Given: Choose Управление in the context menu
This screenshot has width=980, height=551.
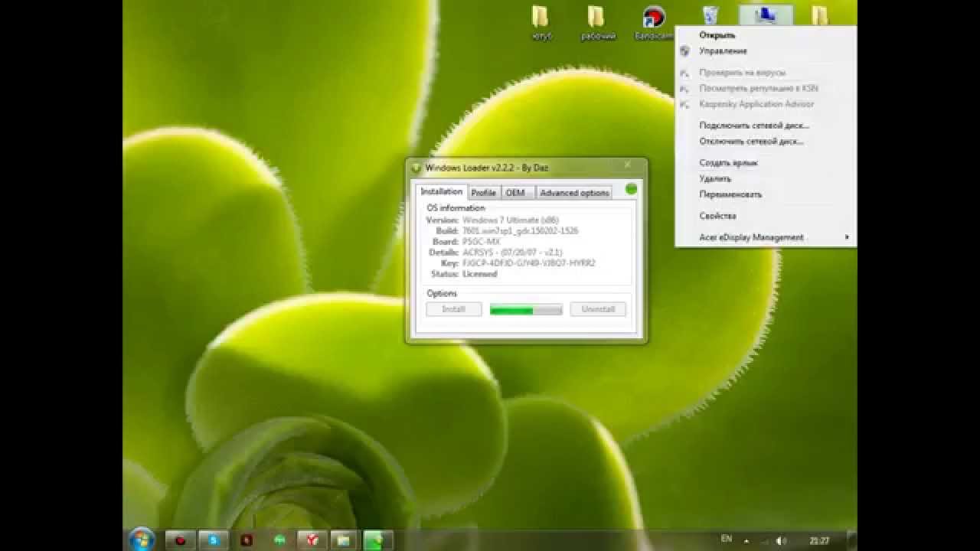Looking at the screenshot, I should [x=723, y=51].
